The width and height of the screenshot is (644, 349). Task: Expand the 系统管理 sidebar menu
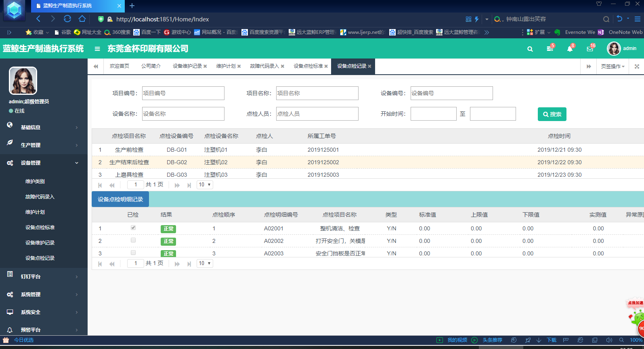coord(44,294)
